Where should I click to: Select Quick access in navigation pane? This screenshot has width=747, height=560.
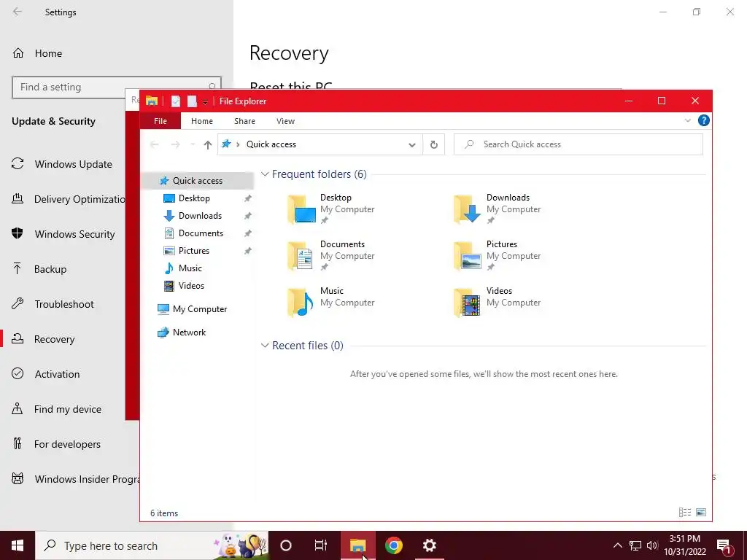point(197,181)
